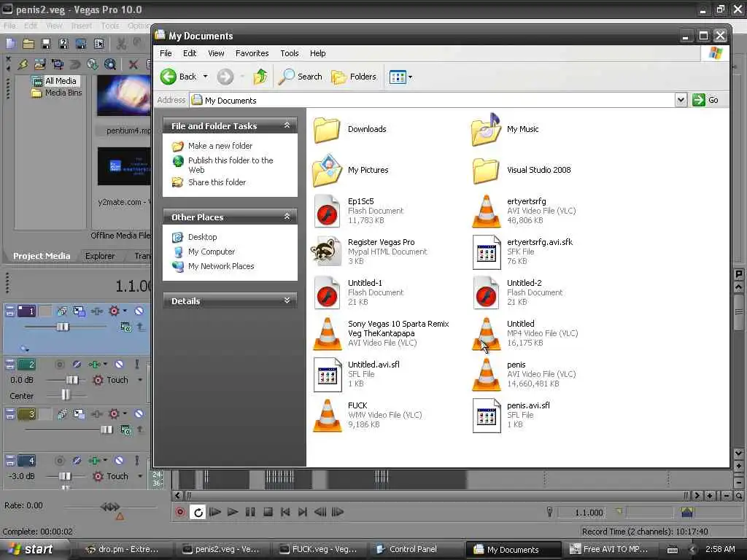747x560 pixels.
Task: Open track 1 automation settings dropdown arrow
Action: [125, 311]
